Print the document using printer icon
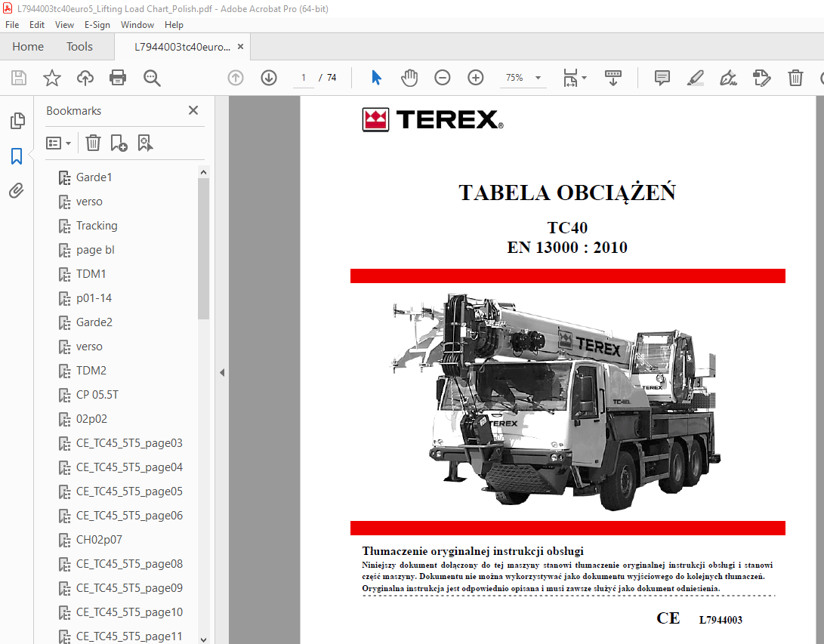The height and width of the screenshot is (644, 824). coord(118,79)
